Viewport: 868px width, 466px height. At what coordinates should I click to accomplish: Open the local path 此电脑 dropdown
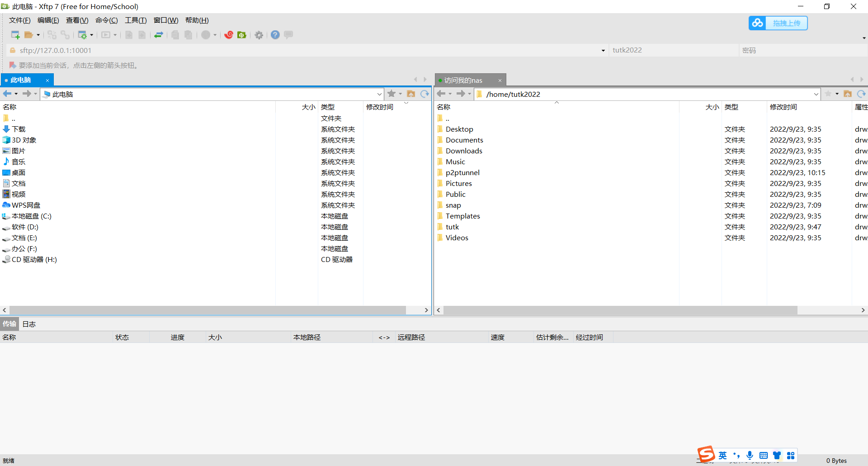[379, 94]
